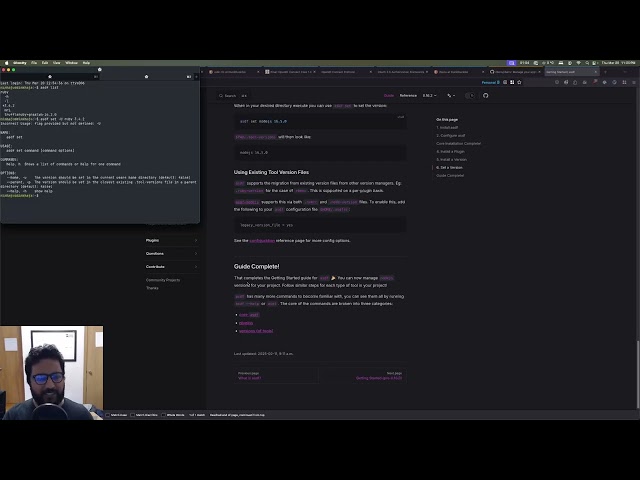Switch to the Reference nav tab

pyautogui.click(x=408, y=96)
